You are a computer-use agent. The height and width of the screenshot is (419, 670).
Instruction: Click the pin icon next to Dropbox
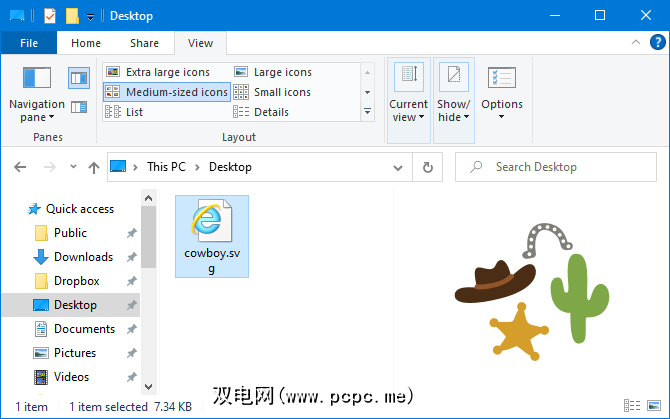point(132,281)
